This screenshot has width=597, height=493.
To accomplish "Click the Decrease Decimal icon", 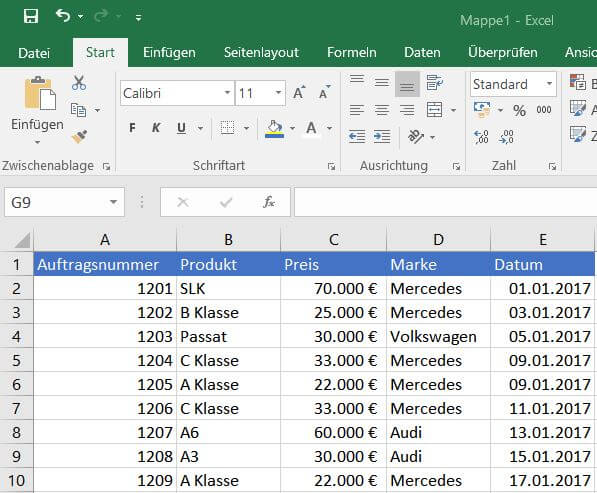I will (507, 137).
